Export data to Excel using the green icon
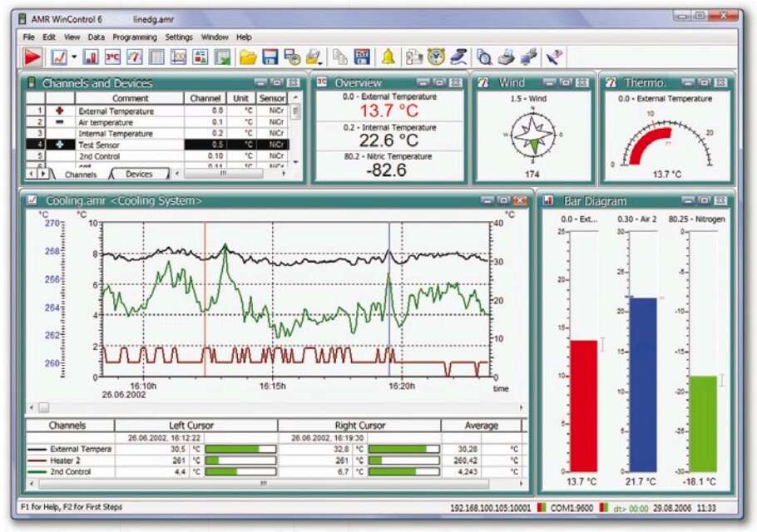This screenshot has height=532, width=757. pyautogui.click(x=223, y=57)
